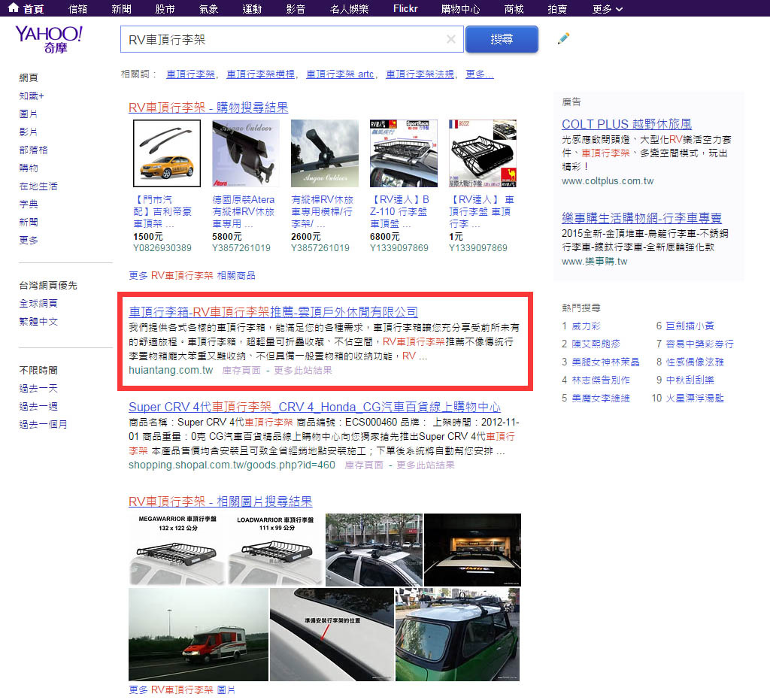Open 拍賣 in top navigation

[x=557, y=9]
